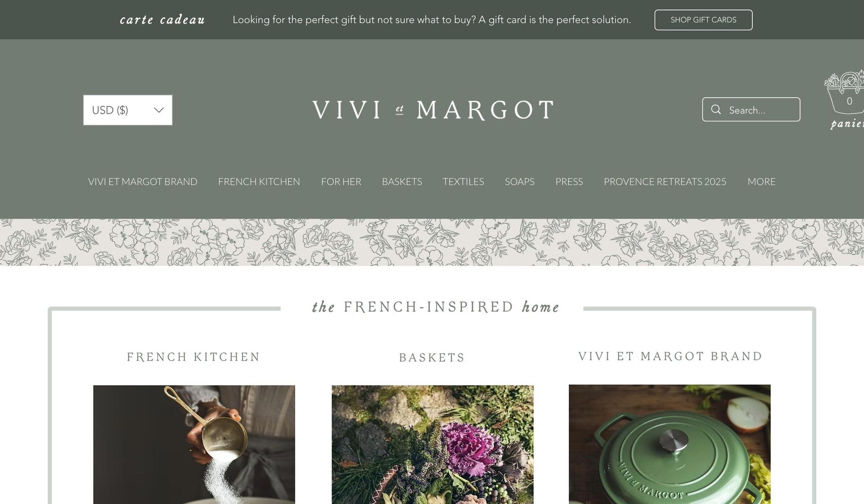
Task: Select the BASKETS navigation tab
Action: pyautogui.click(x=402, y=182)
